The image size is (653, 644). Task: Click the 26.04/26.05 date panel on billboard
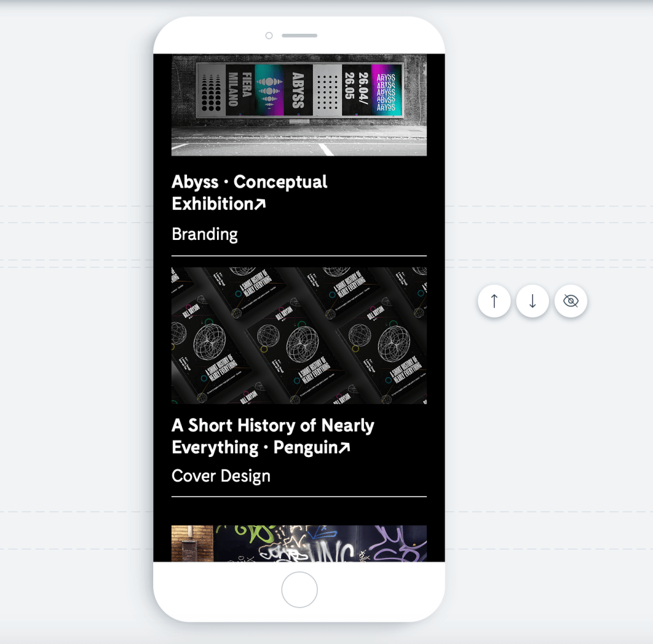click(x=356, y=89)
